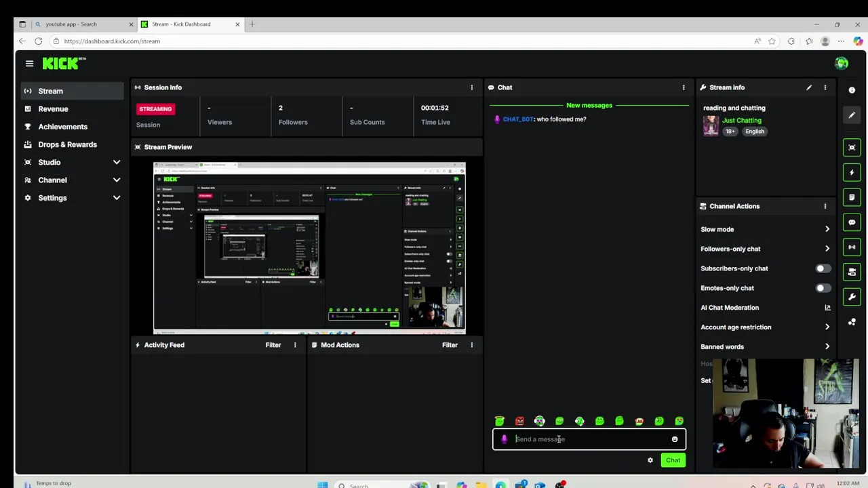Edit stream info with pencil icon
This screenshot has height=488, width=868.
point(809,87)
